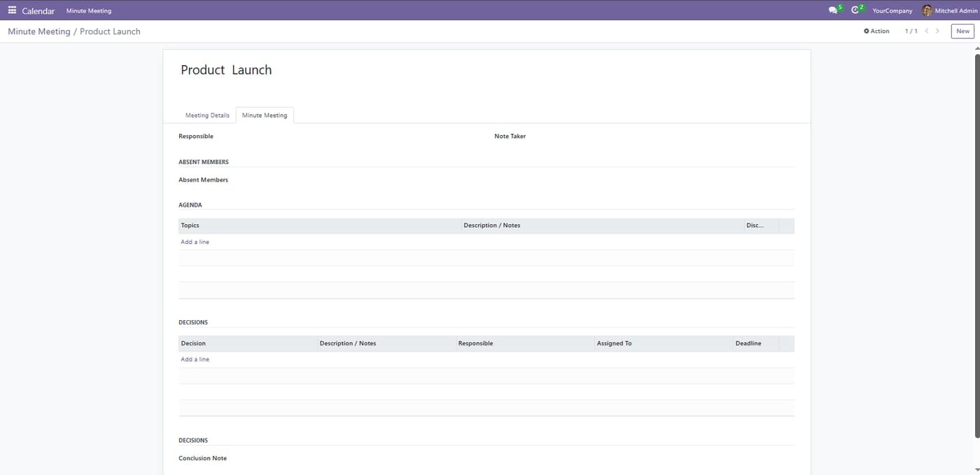Switch to Meeting Details tab

pos(207,115)
